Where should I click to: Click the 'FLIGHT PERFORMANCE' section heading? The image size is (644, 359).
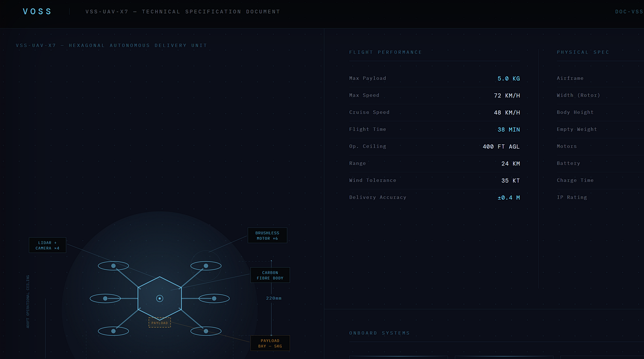(x=385, y=53)
